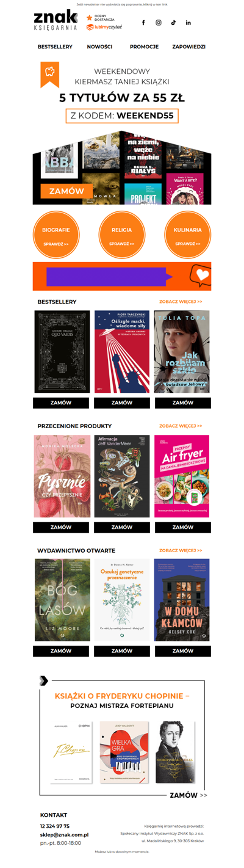The width and height of the screenshot is (244, 868).
Task: Open the Bestsellery menu item
Action: coord(55,47)
